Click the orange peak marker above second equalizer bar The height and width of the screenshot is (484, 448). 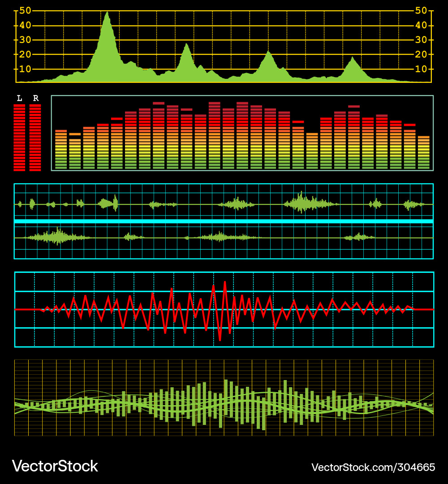75,134
